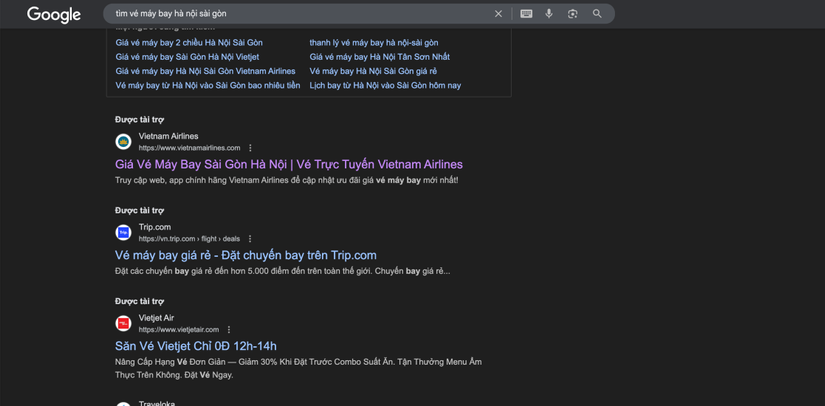The height and width of the screenshot is (406, 825).
Task: Select 'Vé máy bay Hà Nội Sài Gòn giá rẻ'
Action: coord(373,71)
